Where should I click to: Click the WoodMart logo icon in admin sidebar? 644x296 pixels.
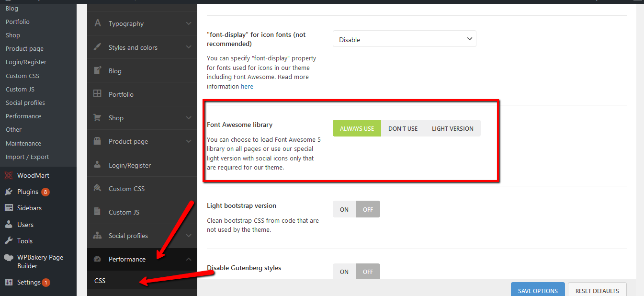(x=9, y=175)
